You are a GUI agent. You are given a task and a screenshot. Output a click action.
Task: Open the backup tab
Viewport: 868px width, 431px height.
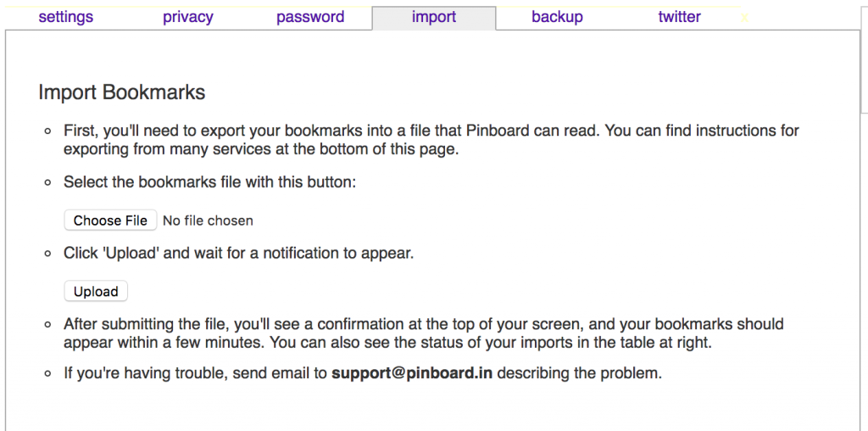557,17
